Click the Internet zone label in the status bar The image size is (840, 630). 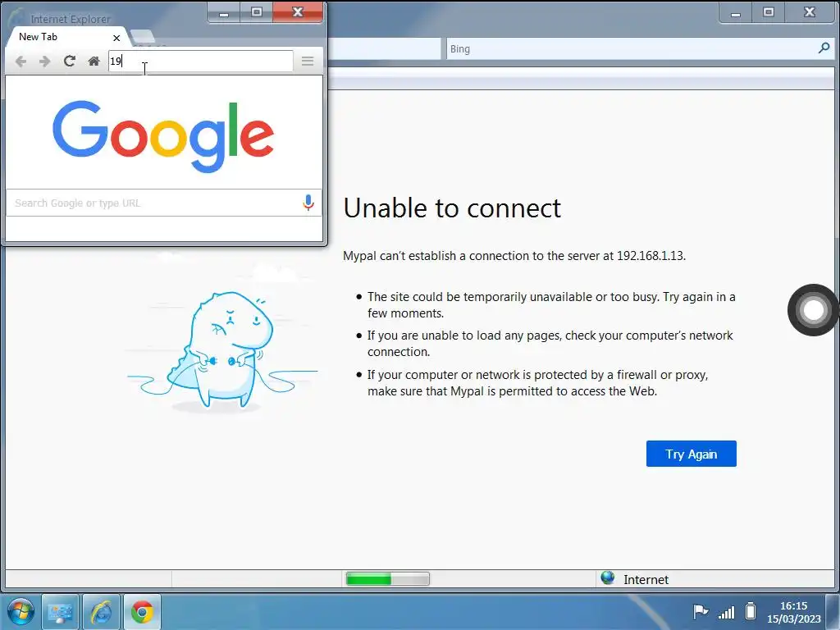click(x=646, y=580)
